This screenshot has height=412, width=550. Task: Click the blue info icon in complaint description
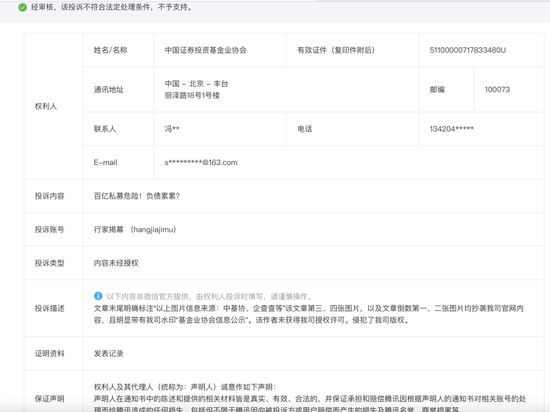(x=98, y=296)
